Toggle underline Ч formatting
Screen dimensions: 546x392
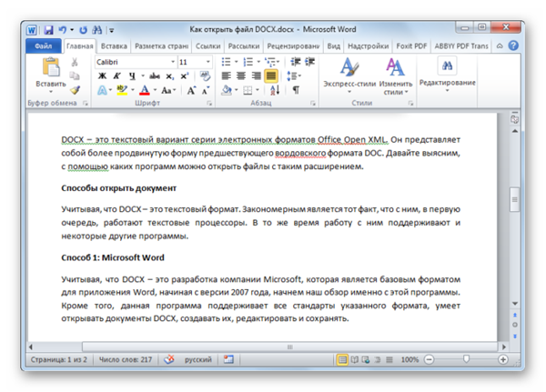(x=132, y=75)
